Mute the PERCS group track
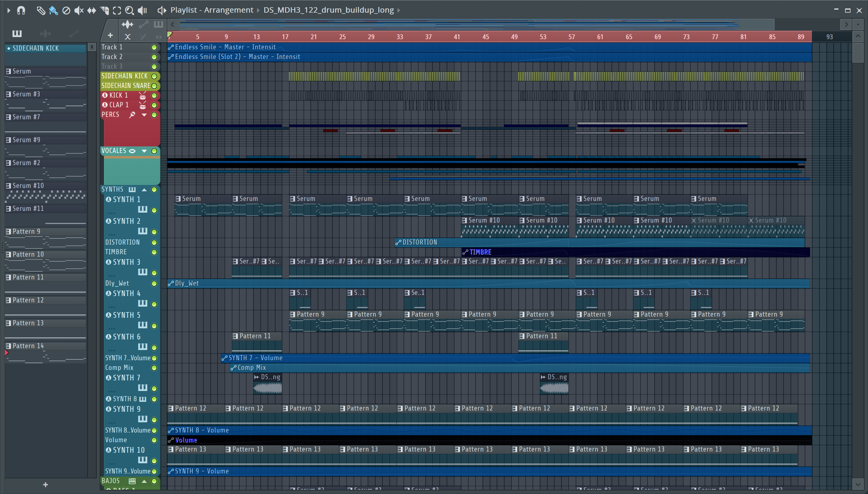The height and width of the screenshot is (494, 868). coord(154,115)
